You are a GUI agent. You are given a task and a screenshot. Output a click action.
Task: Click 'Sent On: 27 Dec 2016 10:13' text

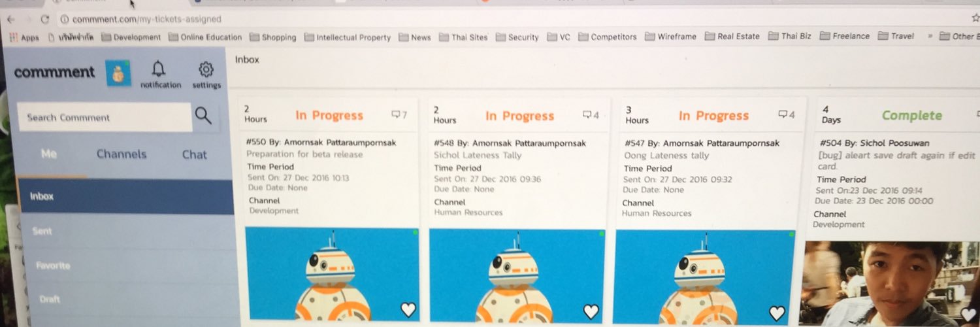click(x=298, y=177)
